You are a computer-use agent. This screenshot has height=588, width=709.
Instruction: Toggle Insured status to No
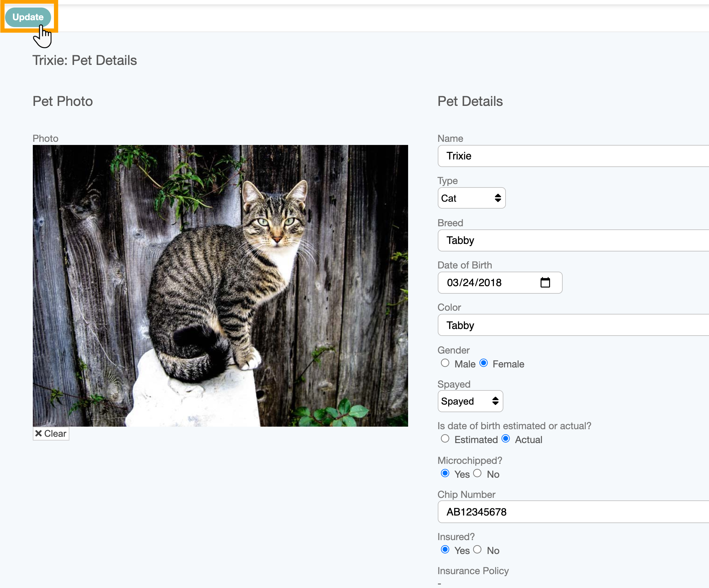coord(478,550)
